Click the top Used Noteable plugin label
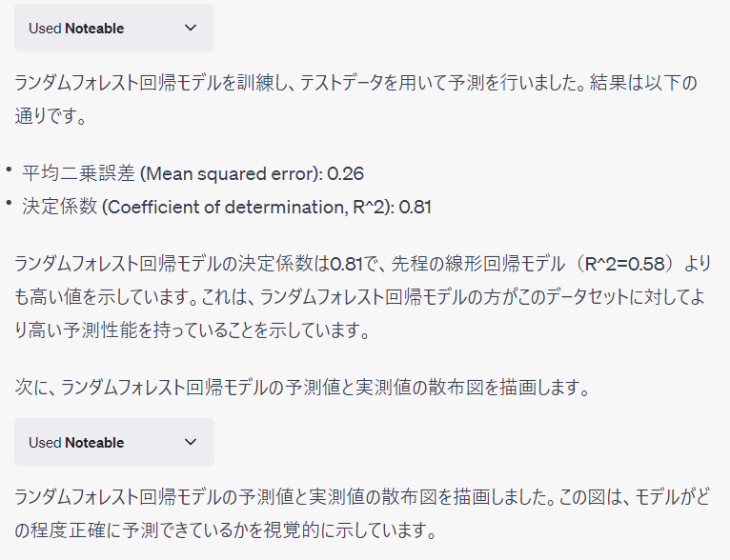The image size is (730, 560). click(x=76, y=28)
